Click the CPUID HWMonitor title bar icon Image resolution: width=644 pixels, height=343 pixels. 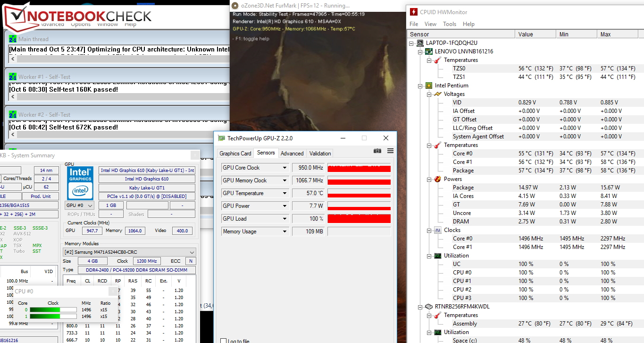[x=414, y=11]
